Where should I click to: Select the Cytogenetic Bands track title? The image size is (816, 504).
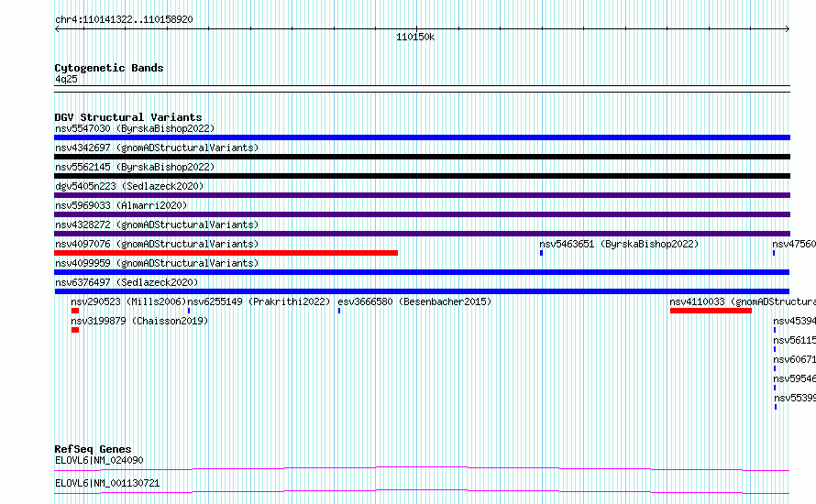(109, 68)
